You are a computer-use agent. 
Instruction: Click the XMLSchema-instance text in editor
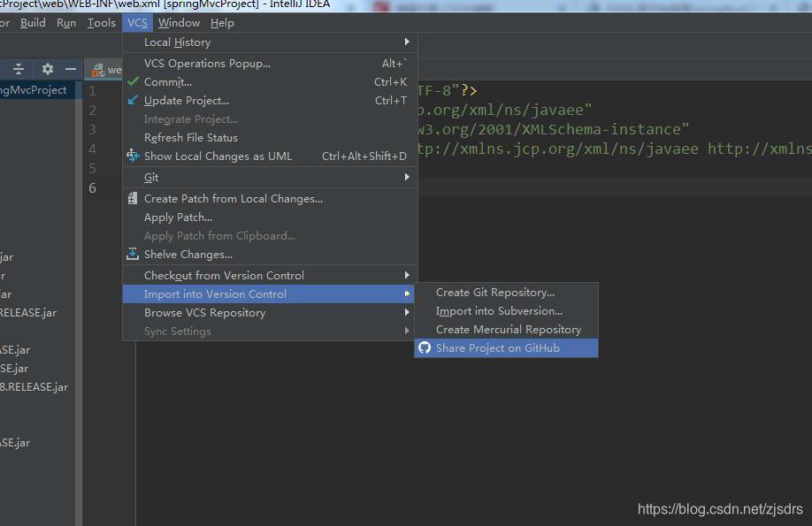[x=601, y=129]
